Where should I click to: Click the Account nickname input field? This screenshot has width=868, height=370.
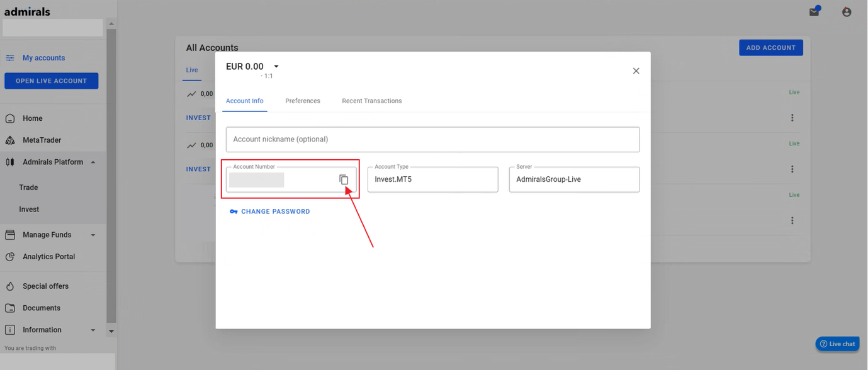(x=432, y=139)
